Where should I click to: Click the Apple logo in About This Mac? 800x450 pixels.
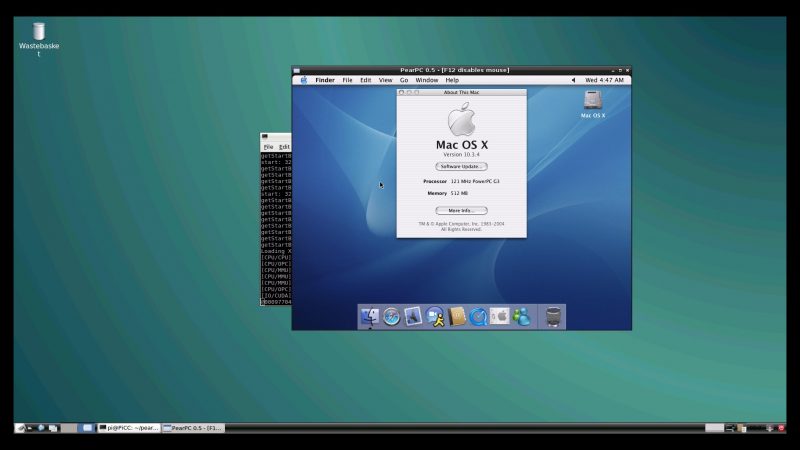click(462, 119)
